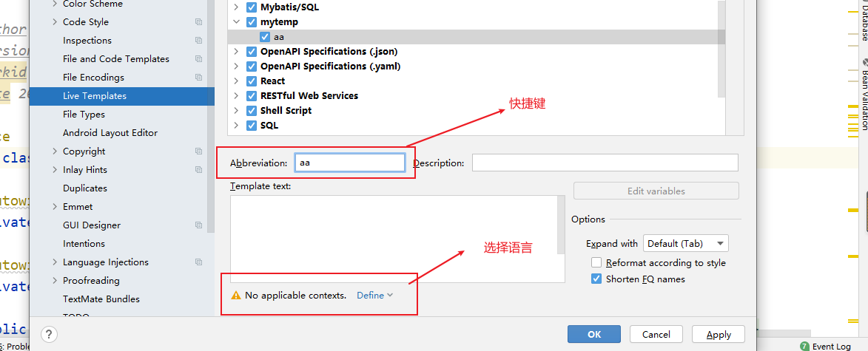Open the Expand with Default (Tab) dropdown

(685, 243)
